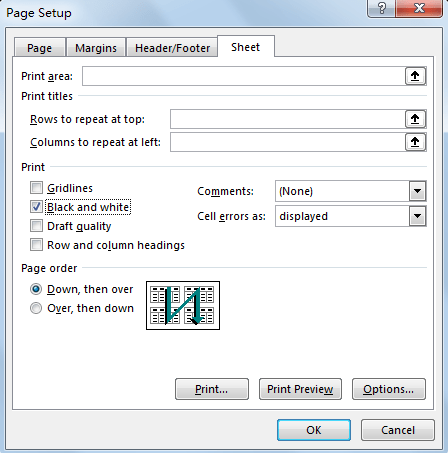Click the page order preview diagram
Image resolution: width=448 pixels, height=453 pixels.
coord(183,305)
